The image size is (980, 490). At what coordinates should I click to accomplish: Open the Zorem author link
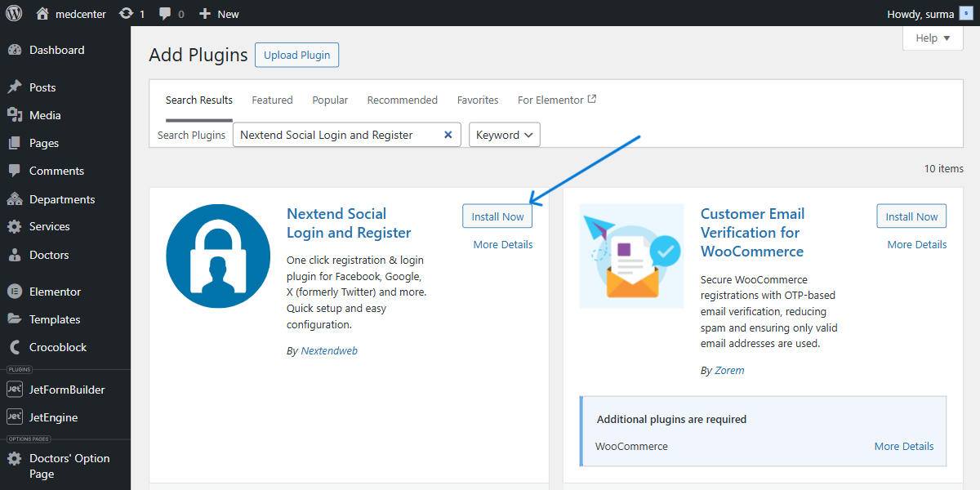tap(729, 370)
